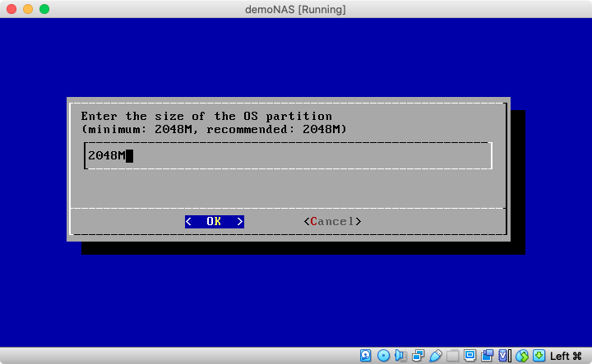592x364 pixels.
Task: Select the Cancel button in dialog
Action: point(332,221)
